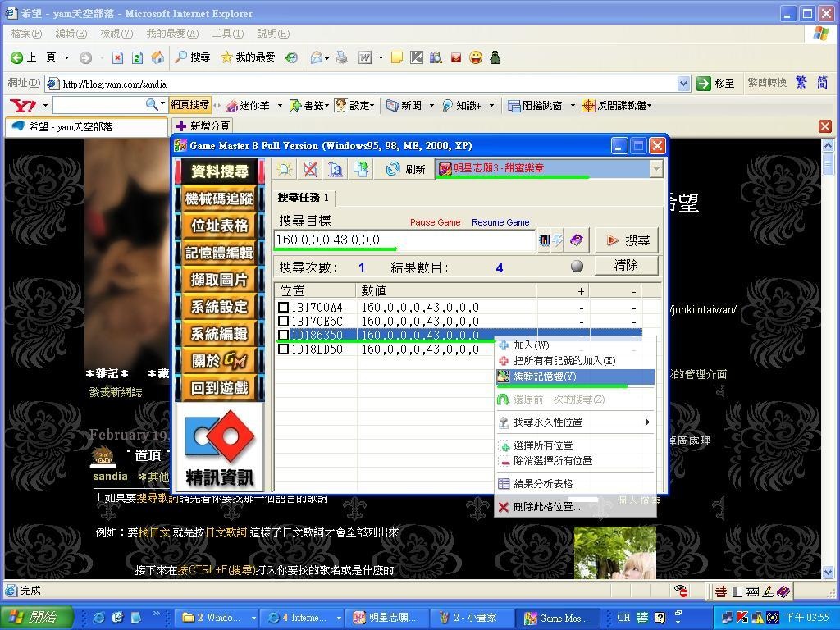Choose 選擇所有位置 menu entry
The width and height of the screenshot is (840, 630).
tap(575, 445)
